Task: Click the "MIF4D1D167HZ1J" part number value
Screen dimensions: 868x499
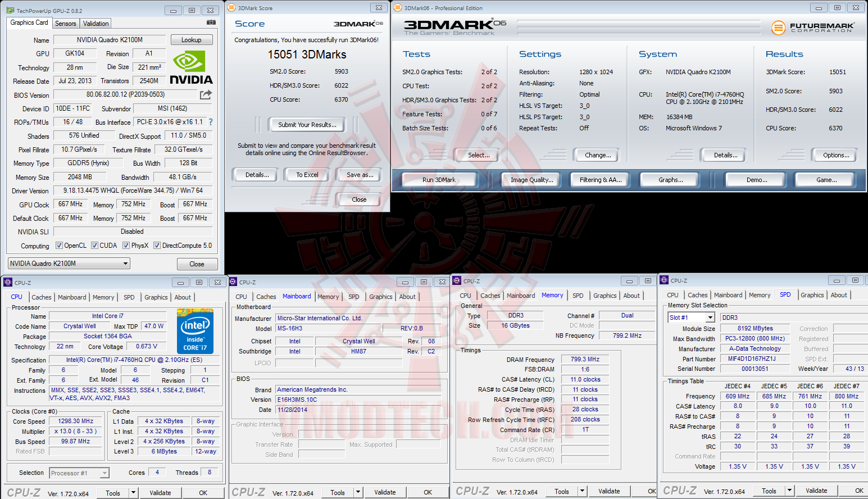Action: click(752, 359)
